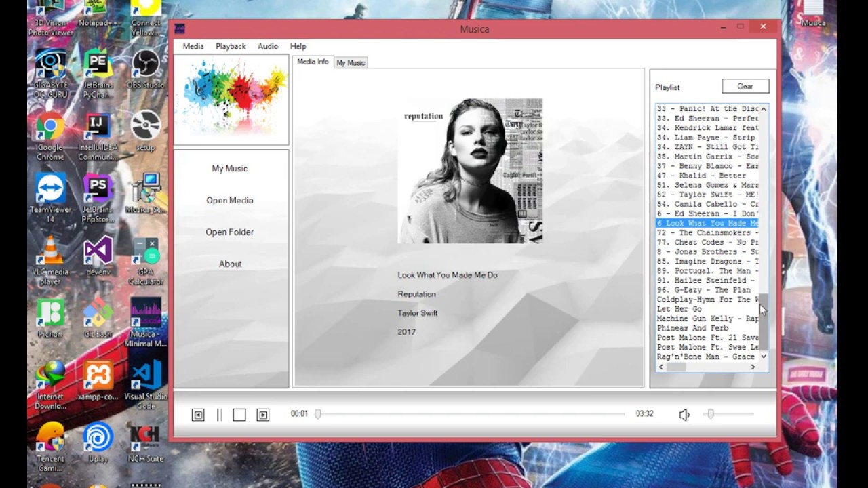Select '89. Portugal. The Man' playlist row

click(707, 270)
